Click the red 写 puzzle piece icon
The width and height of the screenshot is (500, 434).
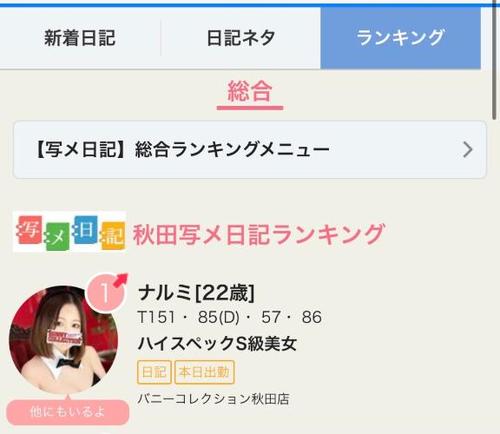coord(29,229)
